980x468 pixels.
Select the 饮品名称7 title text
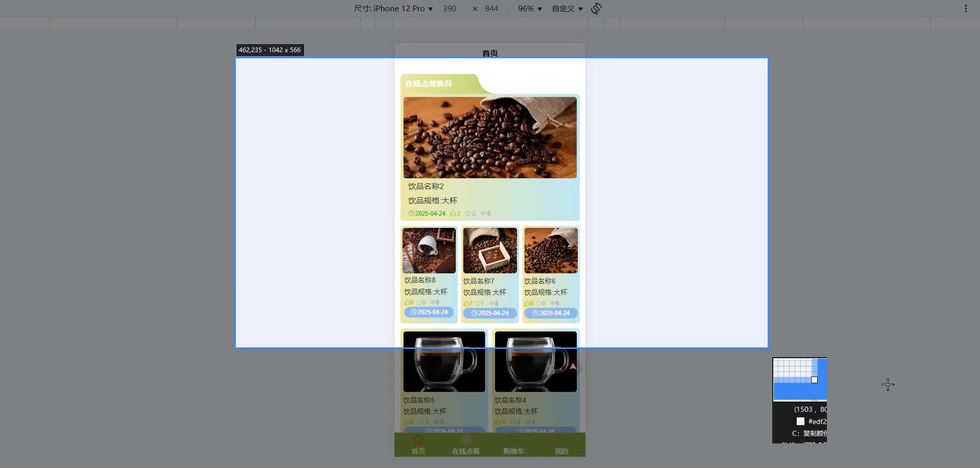[479, 282]
